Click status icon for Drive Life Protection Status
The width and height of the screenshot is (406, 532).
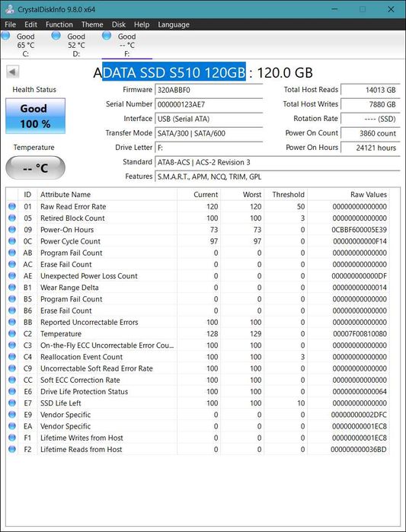[12, 391]
